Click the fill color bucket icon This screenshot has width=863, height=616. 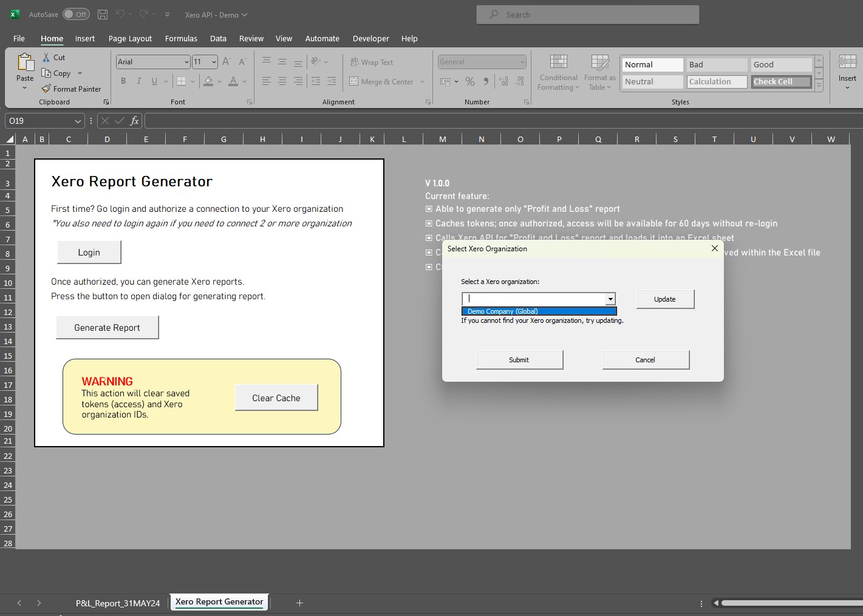pos(208,81)
